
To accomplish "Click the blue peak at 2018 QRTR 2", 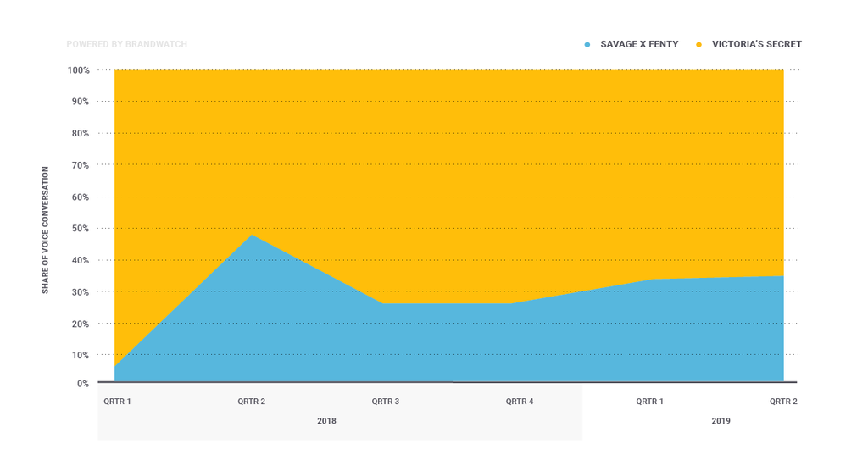I will tap(252, 236).
